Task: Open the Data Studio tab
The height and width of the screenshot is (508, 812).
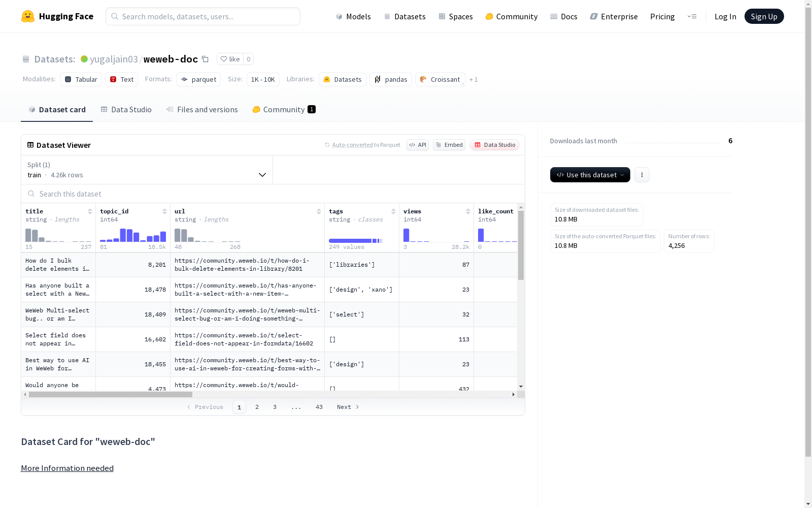Action: tap(126, 110)
